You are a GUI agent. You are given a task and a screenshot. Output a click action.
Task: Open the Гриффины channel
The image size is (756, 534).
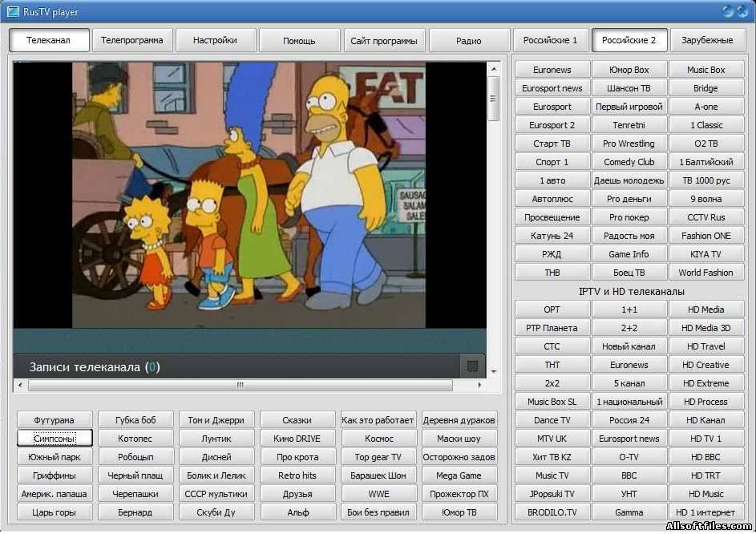coord(55,475)
